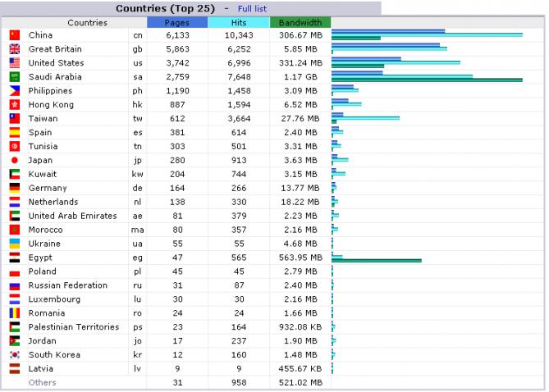Click the Others row label
The width and height of the screenshot is (549, 392).
43,383
